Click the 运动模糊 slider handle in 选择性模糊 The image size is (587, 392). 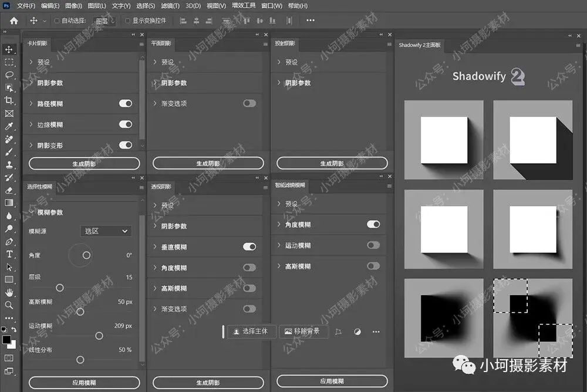(99, 336)
